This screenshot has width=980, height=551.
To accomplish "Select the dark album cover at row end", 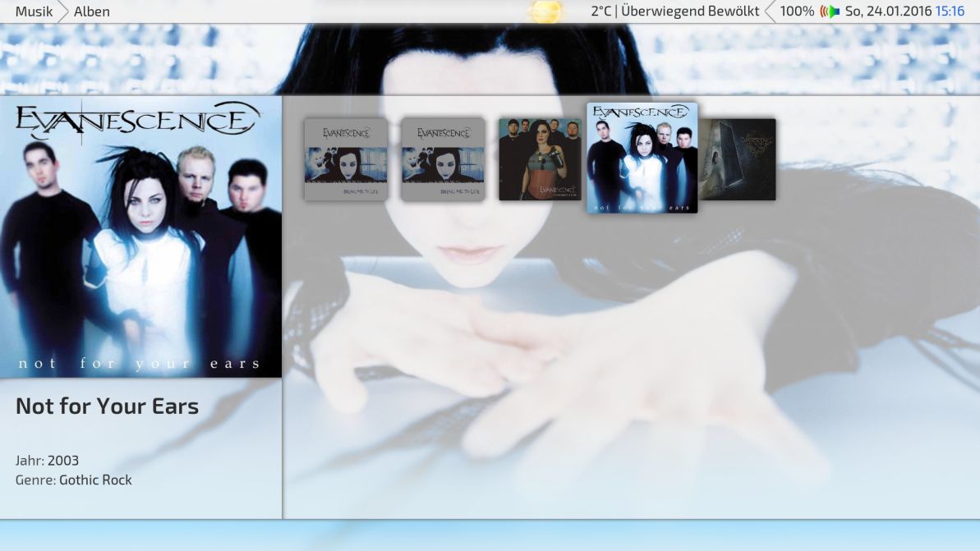I will pyautogui.click(x=737, y=160).
